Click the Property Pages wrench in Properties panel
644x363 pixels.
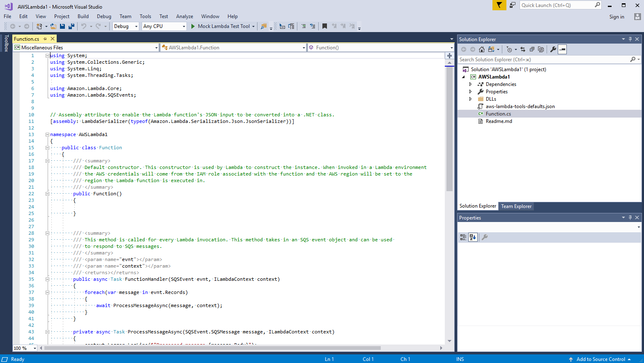point(485,237)
